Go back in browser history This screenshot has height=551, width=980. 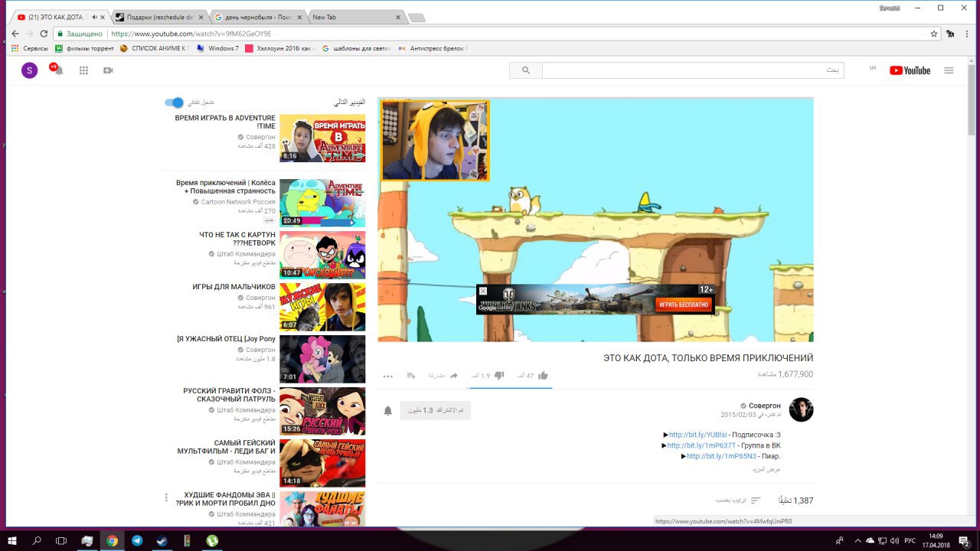15,34
